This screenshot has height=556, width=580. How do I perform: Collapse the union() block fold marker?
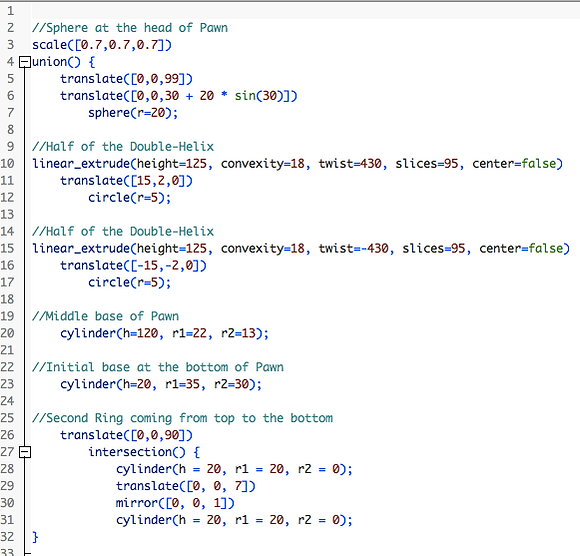25,62
